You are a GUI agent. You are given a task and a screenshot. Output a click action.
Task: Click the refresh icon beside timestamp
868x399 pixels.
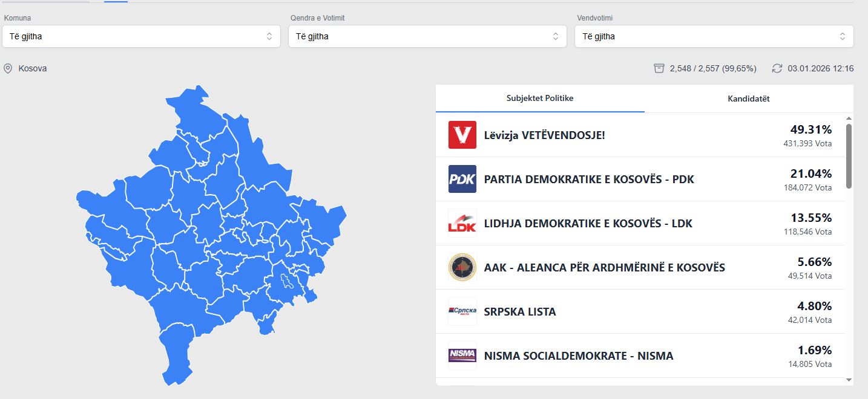coord(777,68)
